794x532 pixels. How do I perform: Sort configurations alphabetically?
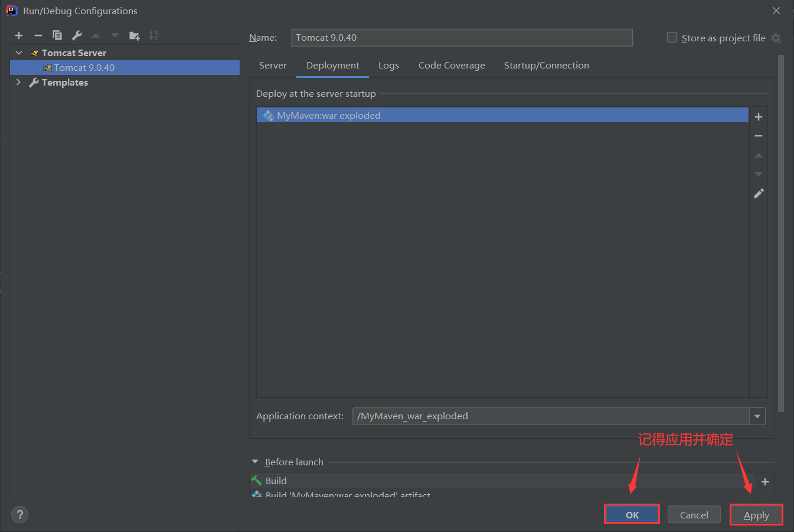(x=153, y=35)
